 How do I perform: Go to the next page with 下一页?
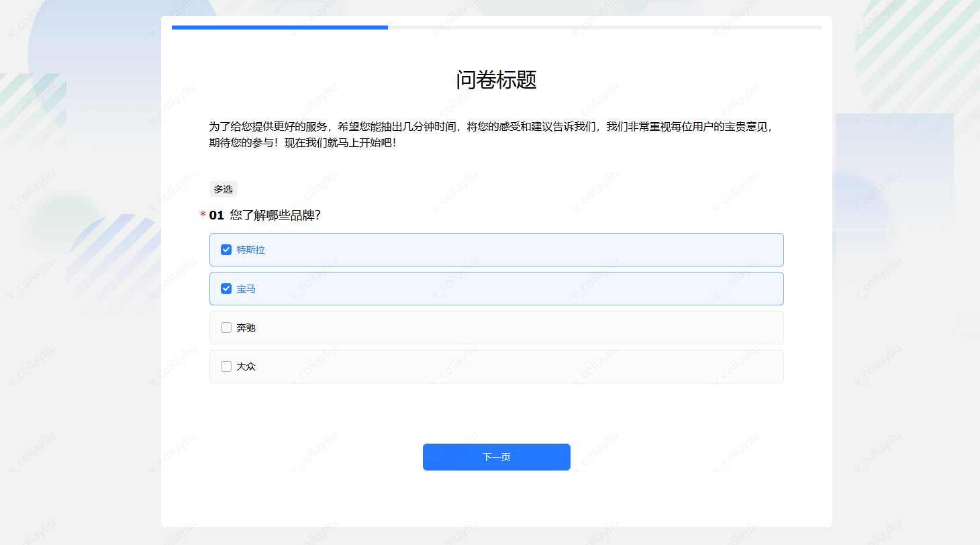[x=497, y=457]
